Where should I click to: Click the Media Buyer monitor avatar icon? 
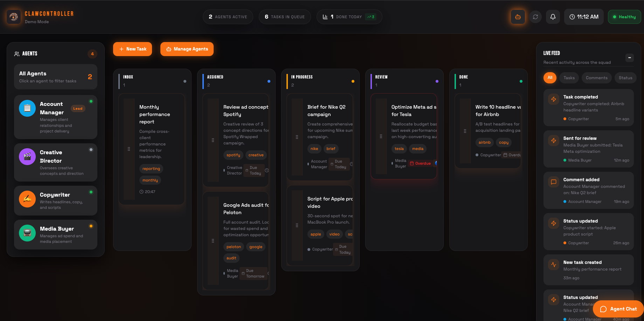(x=27, y=232)
